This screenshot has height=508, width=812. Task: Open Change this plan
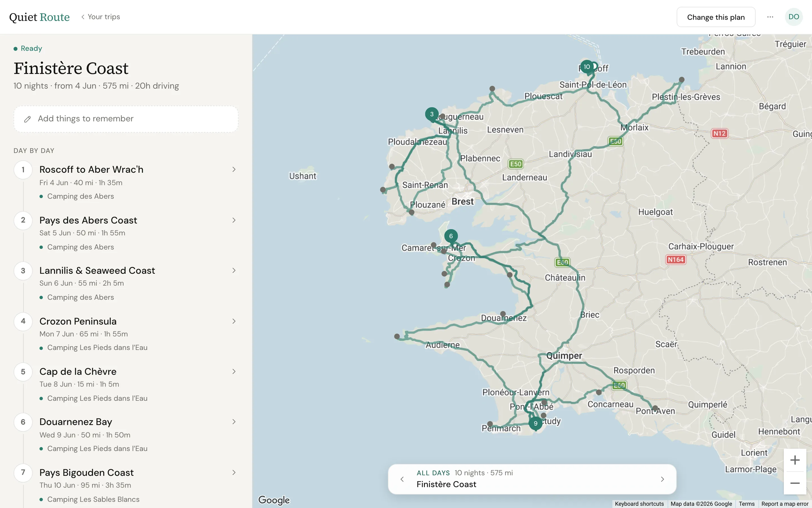(716, 17)
